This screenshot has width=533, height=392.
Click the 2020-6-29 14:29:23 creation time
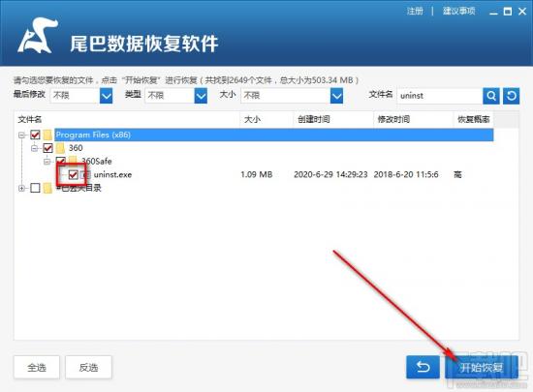coord(330,175)
